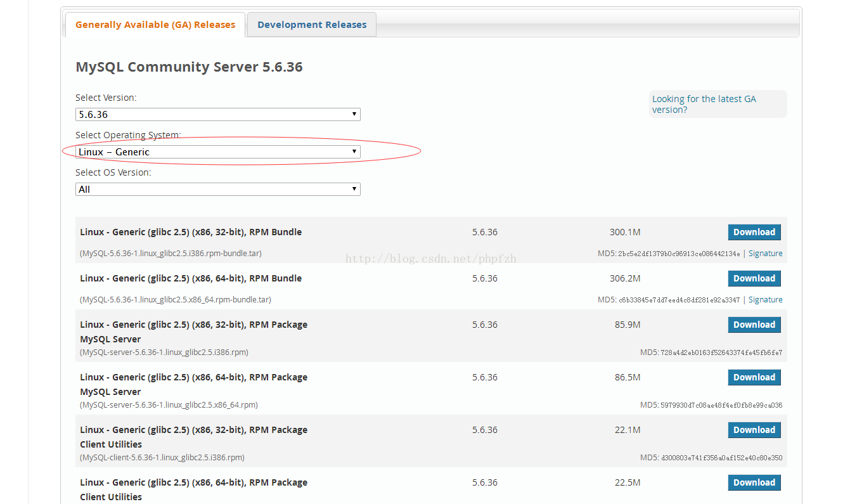This screenshot has width=850, height=504.
Task: Click the 300.1M file size value
Action: click(625, 232)
